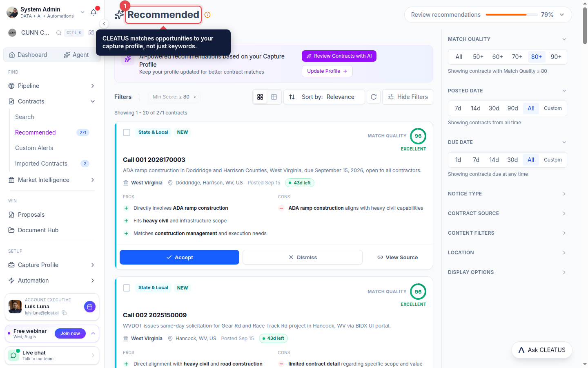Choose Custom under Due Date

pyautogui.click(x=552, y=160)
